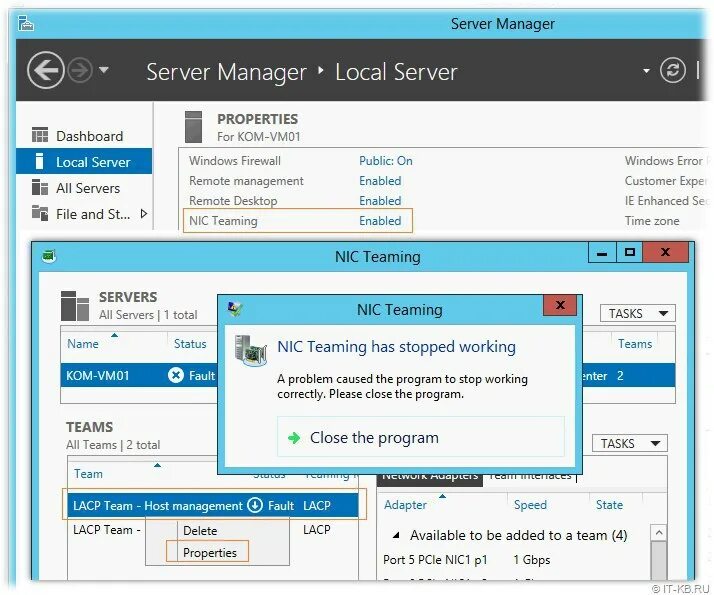Refresh Server Manager with the refresh icon

click(673, 71)
